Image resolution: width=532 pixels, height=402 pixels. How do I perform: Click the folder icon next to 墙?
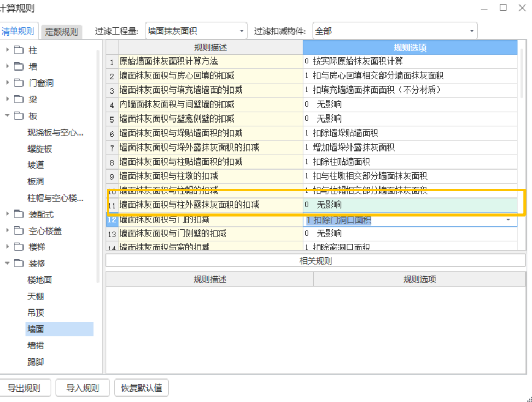click(x=19, y=66)
